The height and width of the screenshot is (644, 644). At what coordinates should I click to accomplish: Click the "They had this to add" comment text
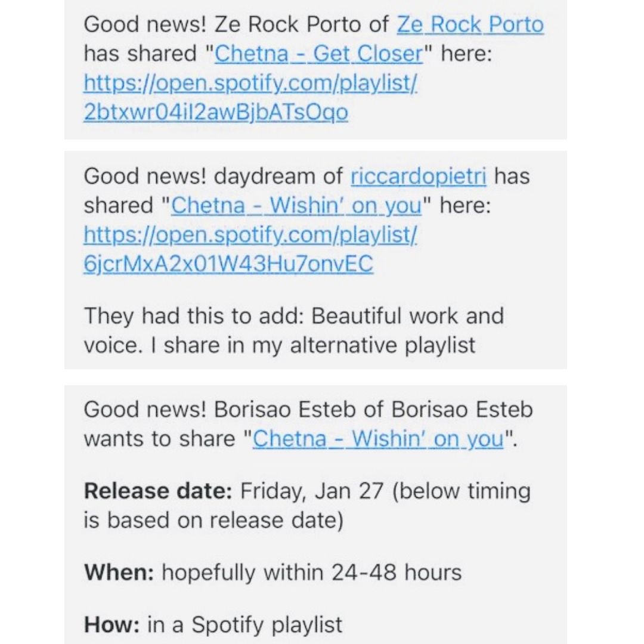coord(193,316)
